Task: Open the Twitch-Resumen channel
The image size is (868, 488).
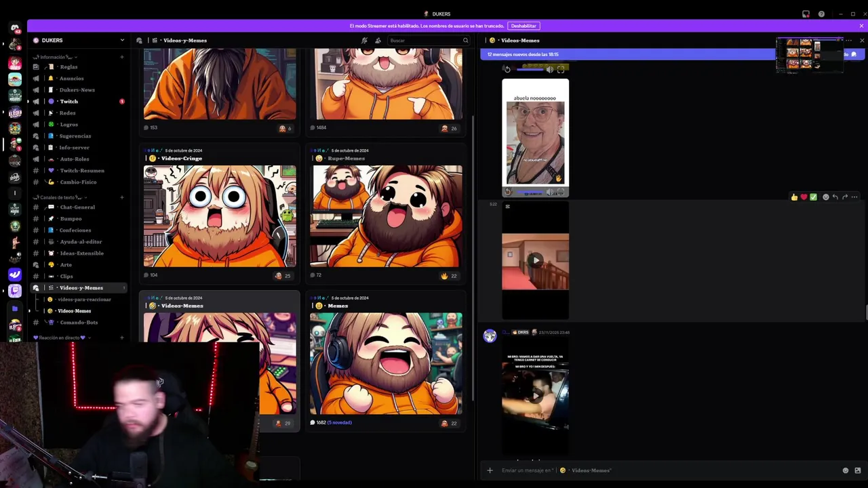Action: 79,170
